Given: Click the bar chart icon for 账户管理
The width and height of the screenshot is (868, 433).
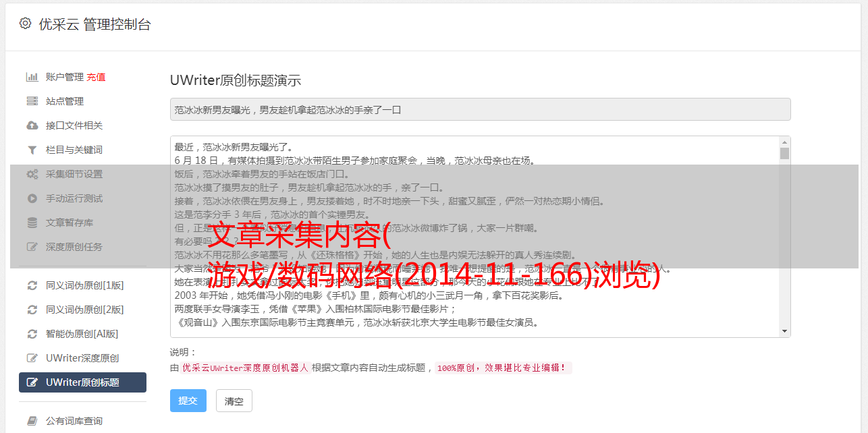Looking at the screenshot, I should pyautogui.click(x=32, y=77).
